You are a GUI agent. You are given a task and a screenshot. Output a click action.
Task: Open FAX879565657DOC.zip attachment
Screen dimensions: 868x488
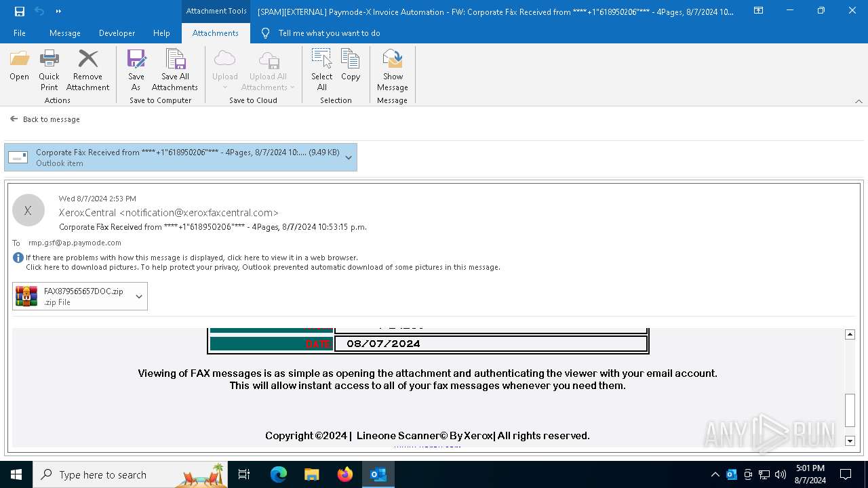pos(73,296)
